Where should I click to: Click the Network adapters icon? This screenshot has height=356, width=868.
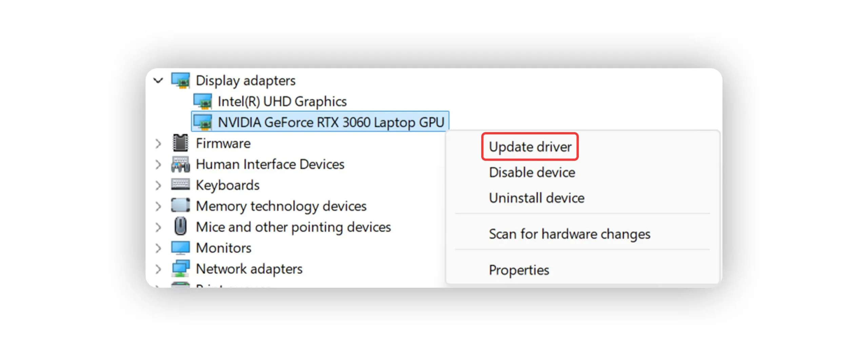coord(180,269)
